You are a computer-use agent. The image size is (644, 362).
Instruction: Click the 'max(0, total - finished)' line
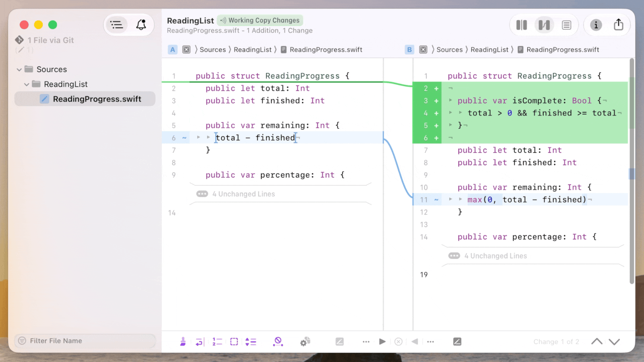[x=527, y=200]
